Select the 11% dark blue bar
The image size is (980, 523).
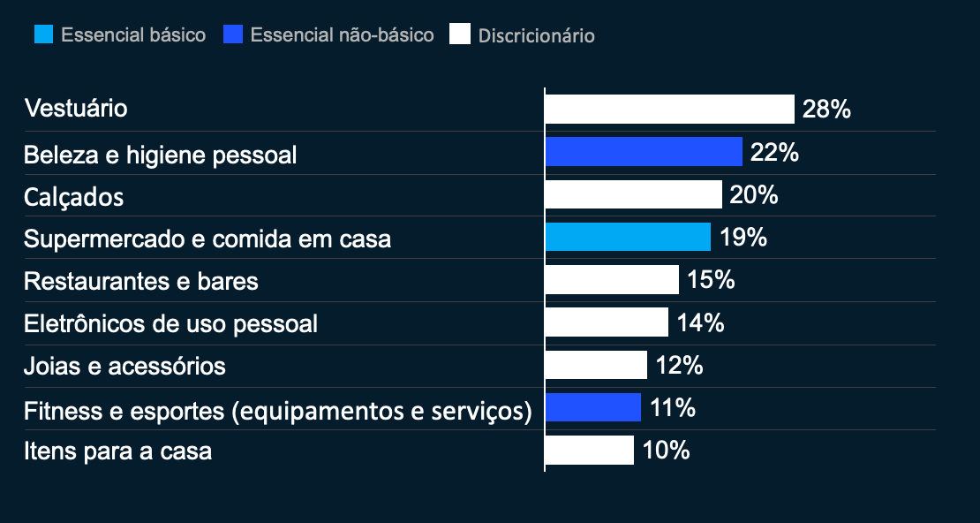click(592, 407)
